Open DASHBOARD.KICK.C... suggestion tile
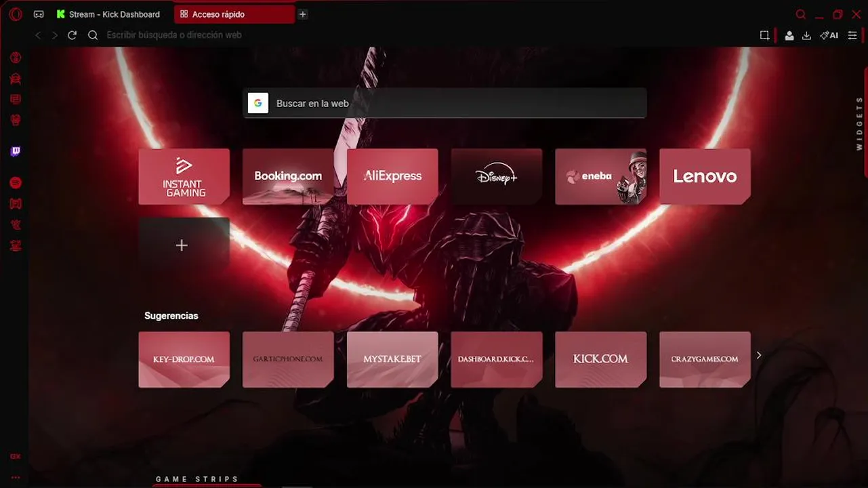Viewport: 868px width, 488px height. (x=497, y=360)
